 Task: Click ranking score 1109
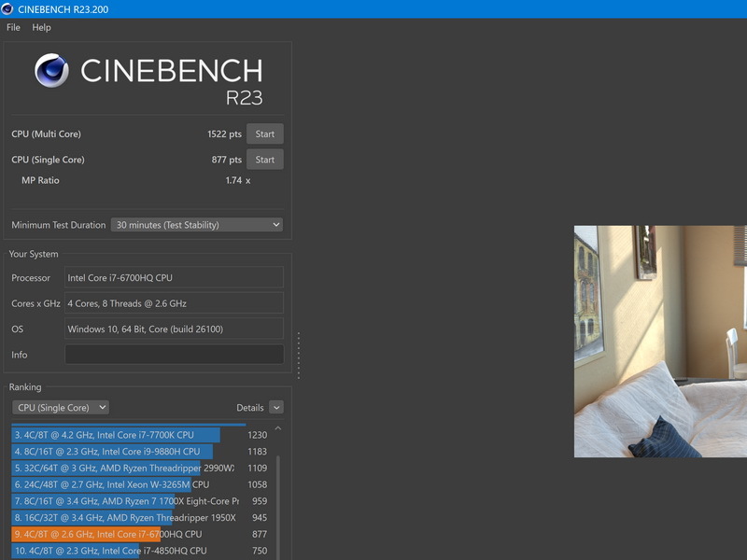click(258, 469)
